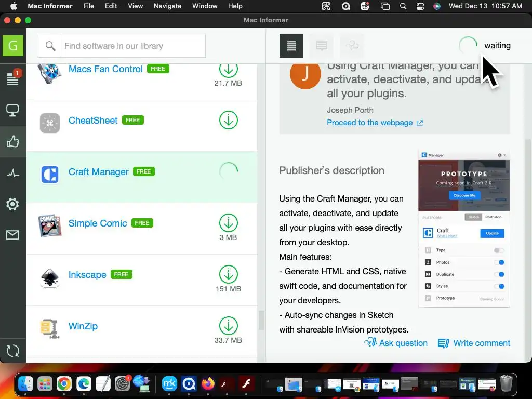Image resolution: width=532 pixels, height=399 pixels.
Task: Open Finder from the Dock
Action: pyautogui.click(x=25, y=384)
